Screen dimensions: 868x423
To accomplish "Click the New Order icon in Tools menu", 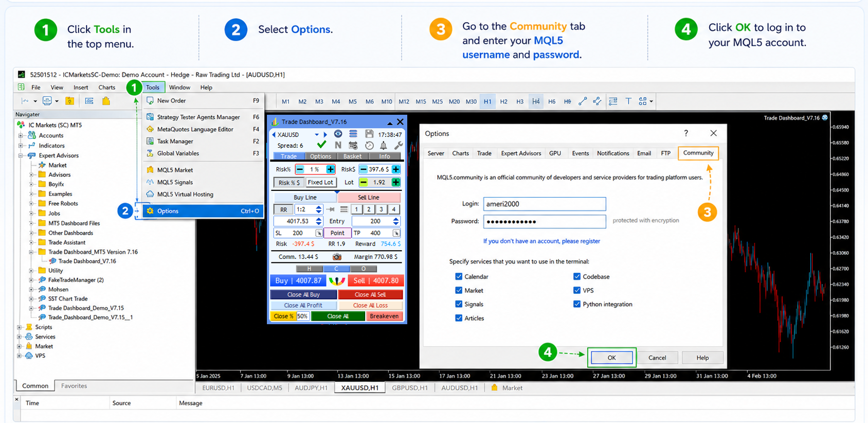I will [x=150, y=101].
